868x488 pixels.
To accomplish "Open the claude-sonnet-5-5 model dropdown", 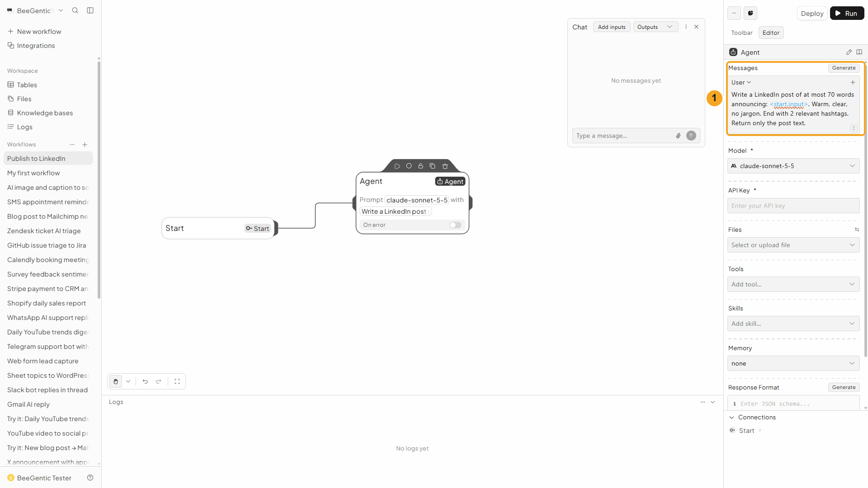I will coord(793,166).
